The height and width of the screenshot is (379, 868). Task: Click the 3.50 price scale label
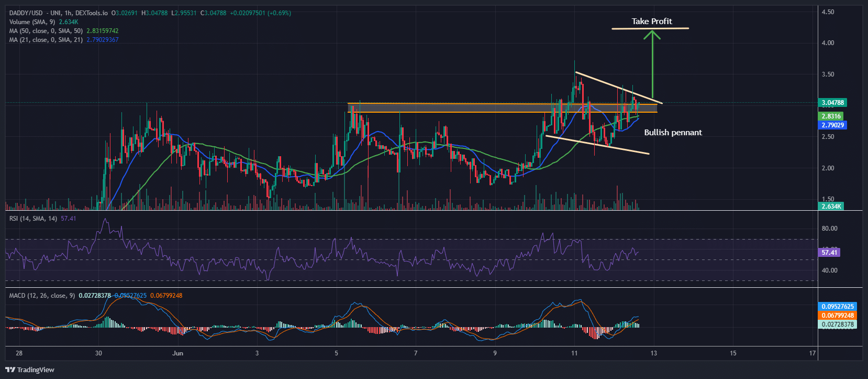point(828,74)
